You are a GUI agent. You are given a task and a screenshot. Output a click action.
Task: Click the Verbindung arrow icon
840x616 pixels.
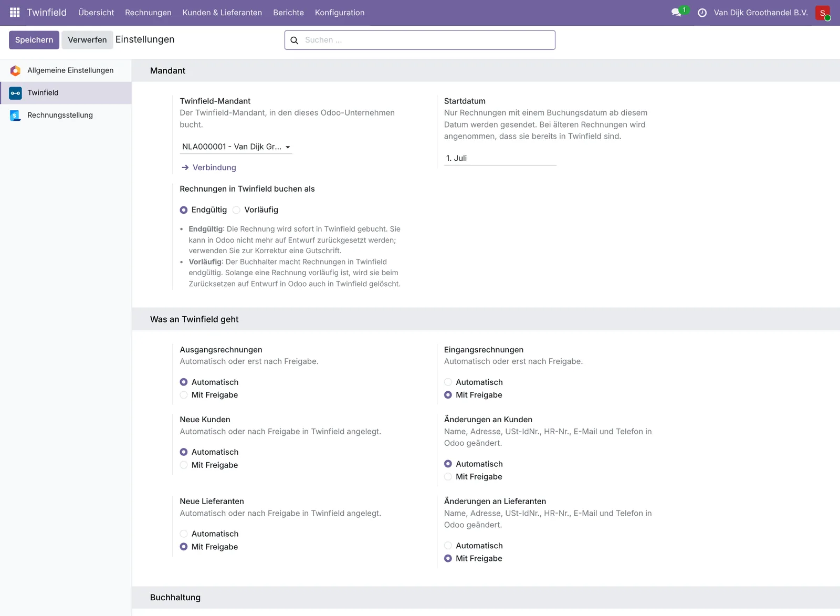click(x=185, y=168)
